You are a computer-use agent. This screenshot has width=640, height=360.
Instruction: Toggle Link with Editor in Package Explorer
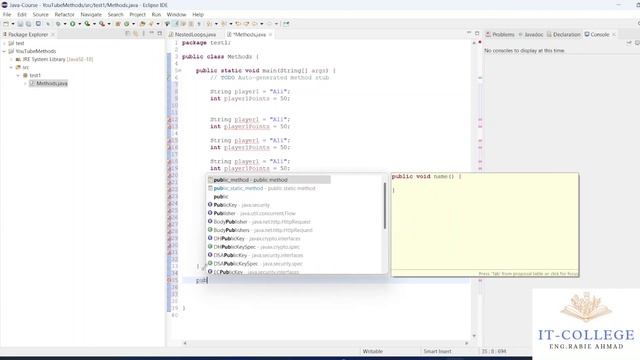click(136, 34)
